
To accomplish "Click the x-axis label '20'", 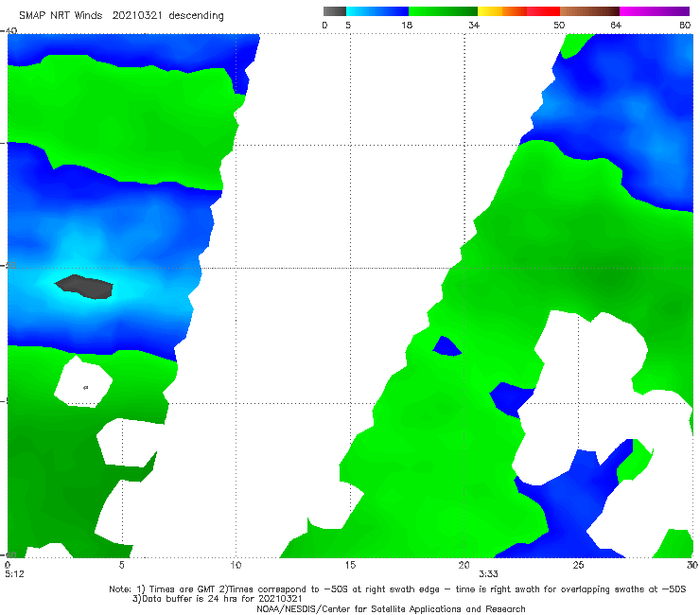I will tap(464, 566).
